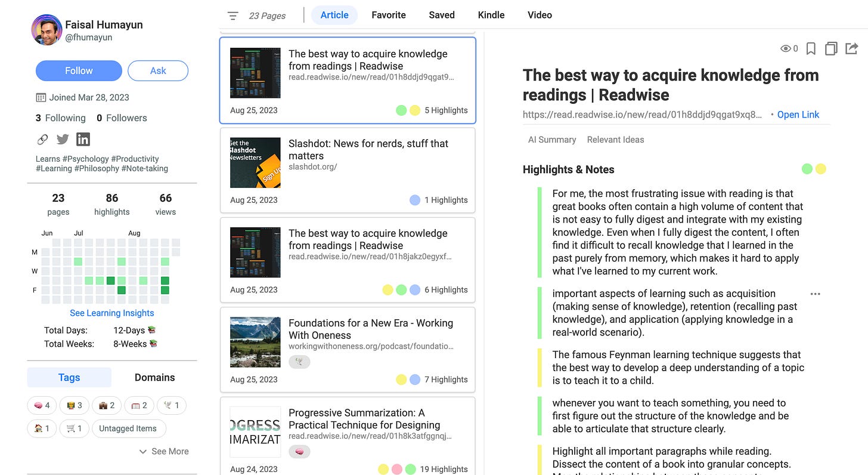Switch to the Saved tab
868x475 pixels.
(x=442, y=16)
